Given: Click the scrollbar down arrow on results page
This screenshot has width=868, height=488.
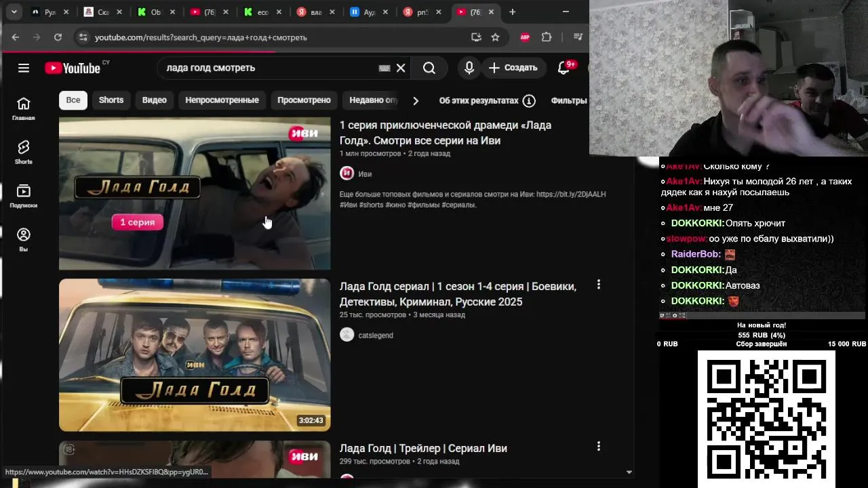Looking at the screenshot, I should 629,472.
